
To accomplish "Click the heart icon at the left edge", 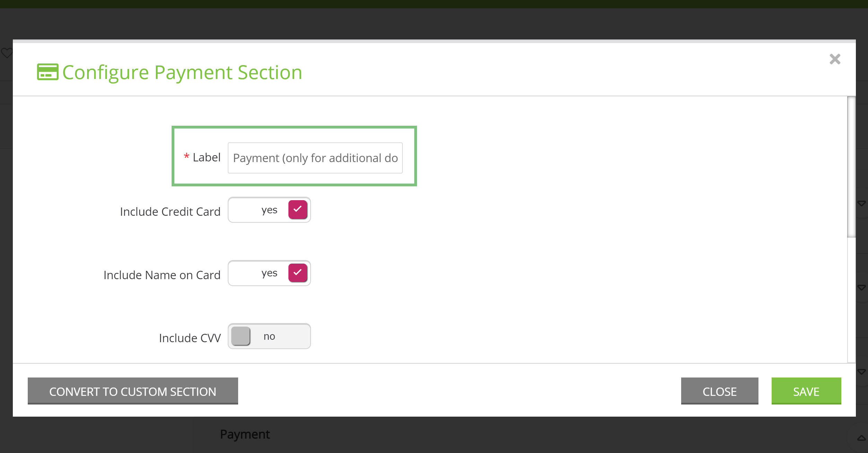I will (x=7, y=53).
